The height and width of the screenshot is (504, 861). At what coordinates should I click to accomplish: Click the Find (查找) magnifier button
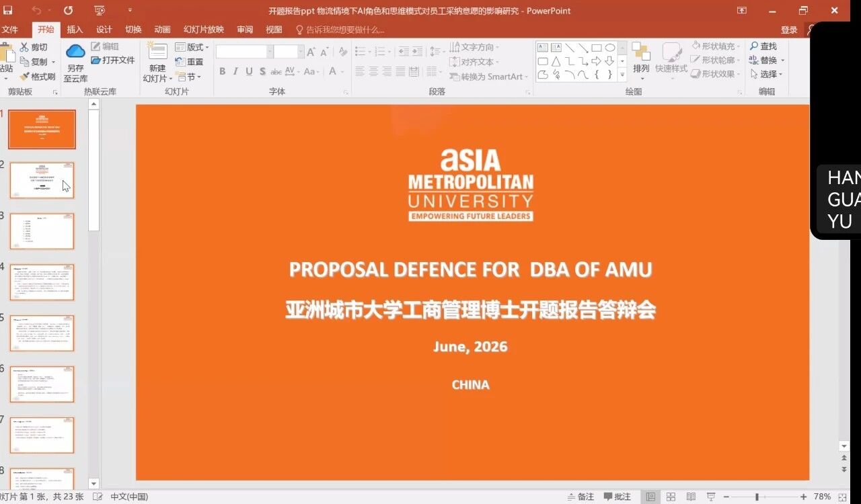[763, 46]
